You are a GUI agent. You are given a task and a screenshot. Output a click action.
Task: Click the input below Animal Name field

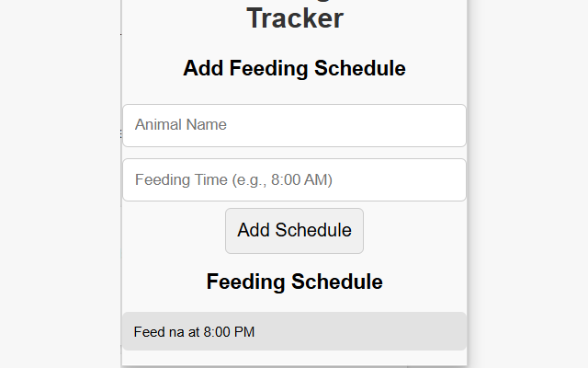(294, 179)
